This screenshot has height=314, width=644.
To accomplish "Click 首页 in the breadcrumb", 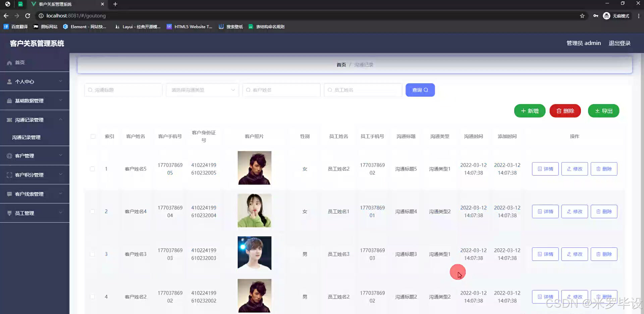I will pyautogui.click(x=341, y=65).
